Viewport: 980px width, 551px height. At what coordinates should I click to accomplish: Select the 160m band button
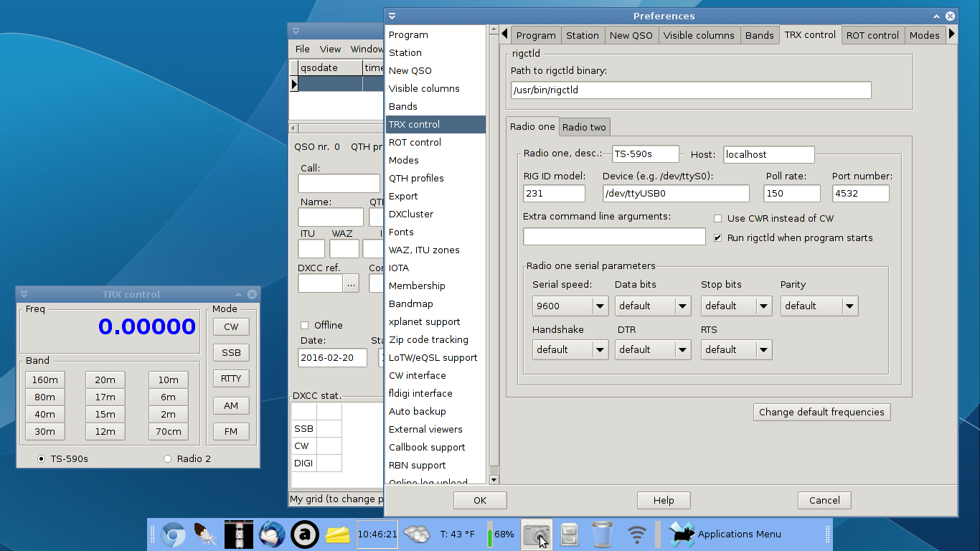[44, 380]
